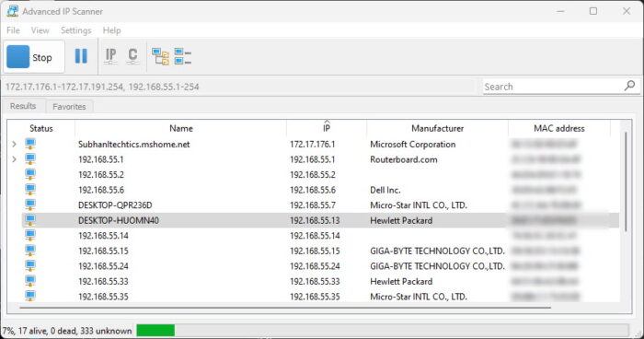The height and width of the screenshot is (339, 644).
Task: Click the class C subnet icon
Action: click(x=132, y=56)
